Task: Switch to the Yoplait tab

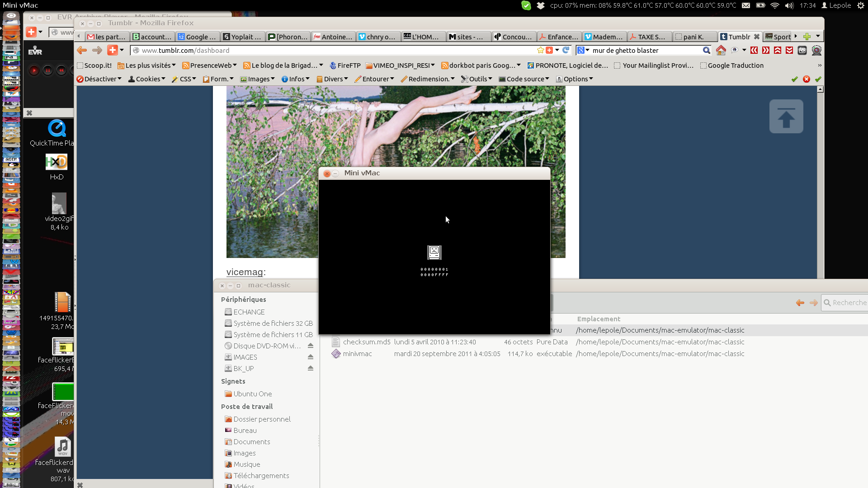Action: point(243,37)
